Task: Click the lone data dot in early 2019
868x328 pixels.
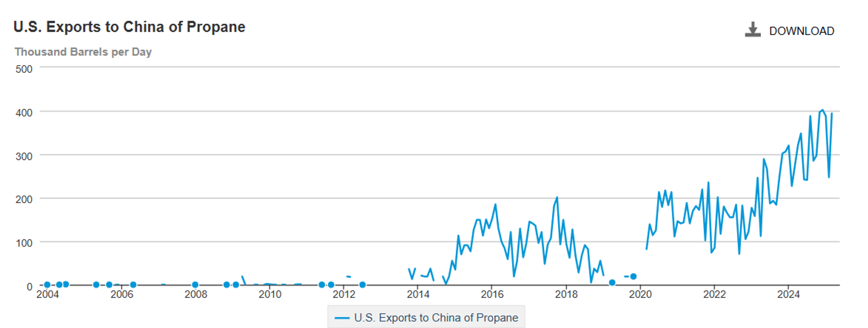Action: (x=612, y=283)
